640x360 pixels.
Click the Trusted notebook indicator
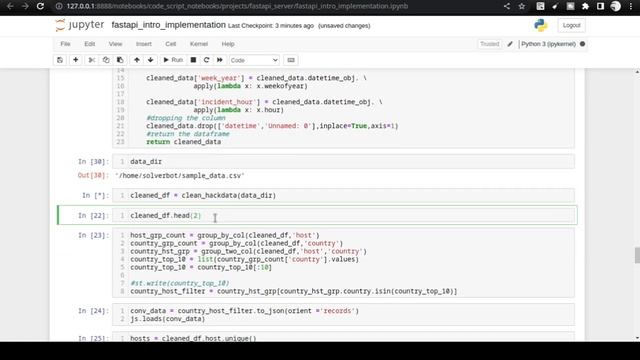(x=489, y=44)
